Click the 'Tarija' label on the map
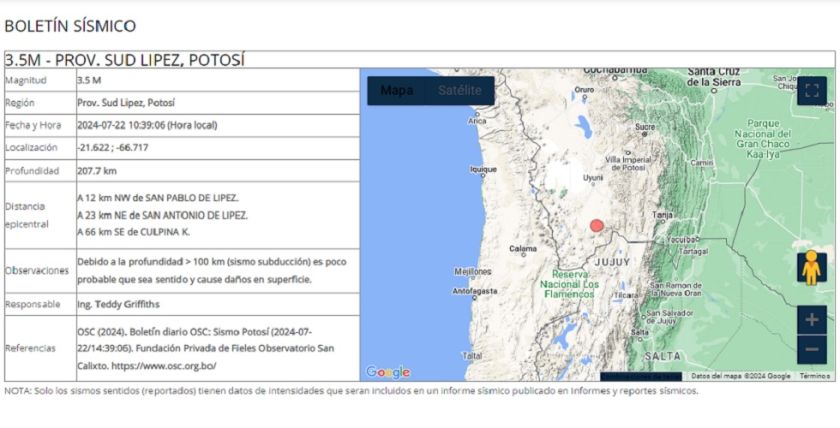This screenshot has width=840, height=428. 662,215
